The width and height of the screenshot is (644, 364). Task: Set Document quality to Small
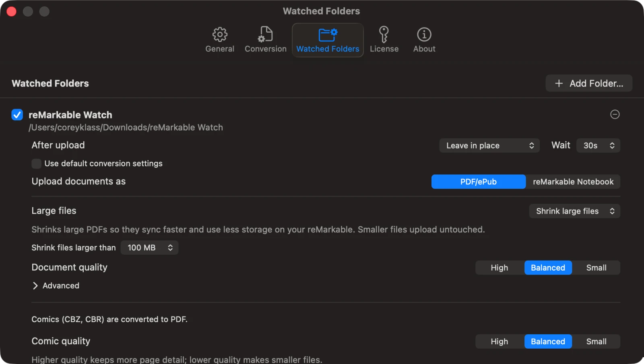click(596, 268)
